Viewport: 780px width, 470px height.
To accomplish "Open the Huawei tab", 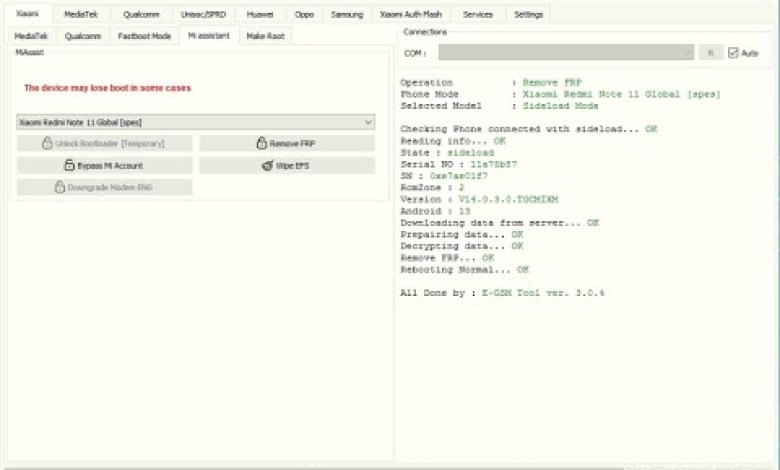I will 260,14.
